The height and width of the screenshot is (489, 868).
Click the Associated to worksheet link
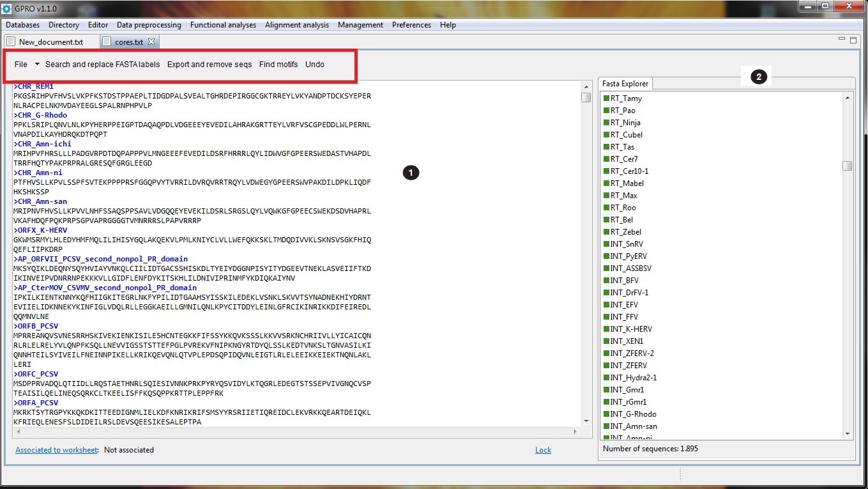56,450
